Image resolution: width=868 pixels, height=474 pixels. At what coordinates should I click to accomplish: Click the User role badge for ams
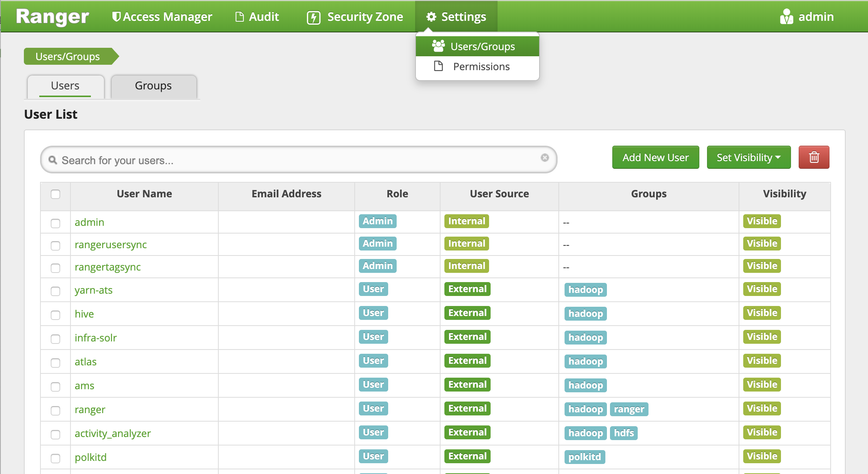click(374, 385)
